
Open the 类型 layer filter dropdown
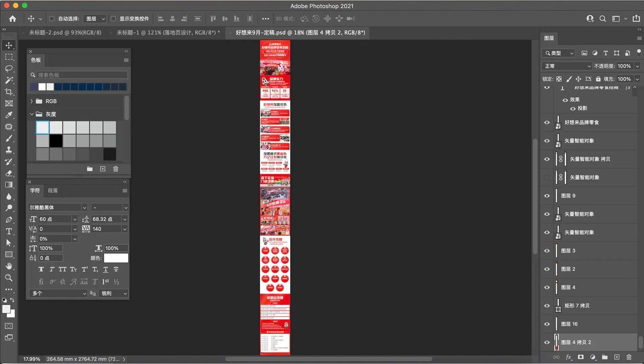[x=559, y=53]
